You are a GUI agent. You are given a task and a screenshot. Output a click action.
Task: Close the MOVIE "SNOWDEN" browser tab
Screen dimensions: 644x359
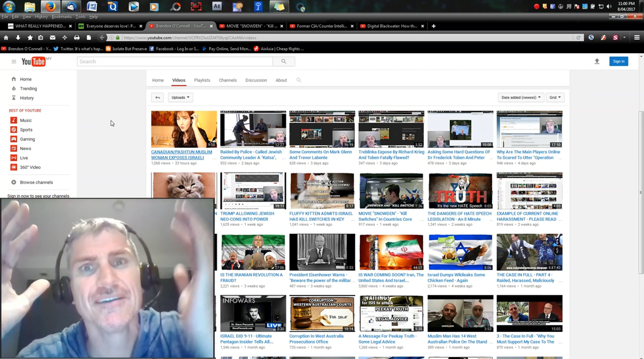click(282, 26)
